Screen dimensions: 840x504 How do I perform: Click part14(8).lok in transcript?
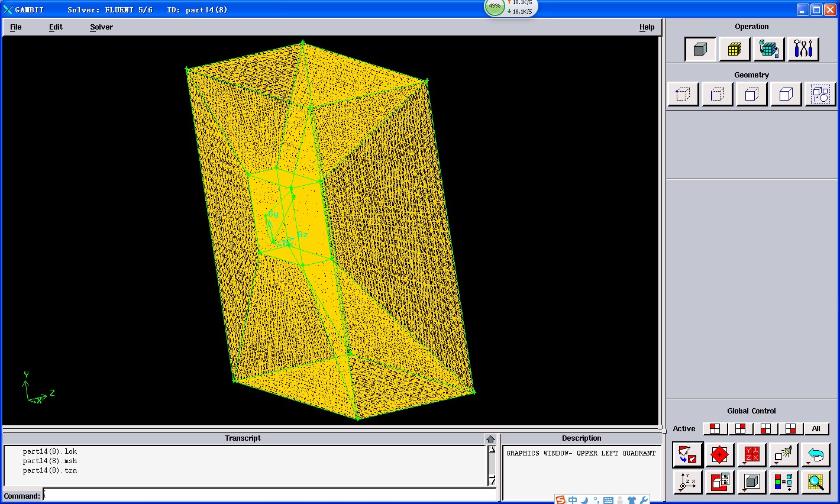pos(50,451)
